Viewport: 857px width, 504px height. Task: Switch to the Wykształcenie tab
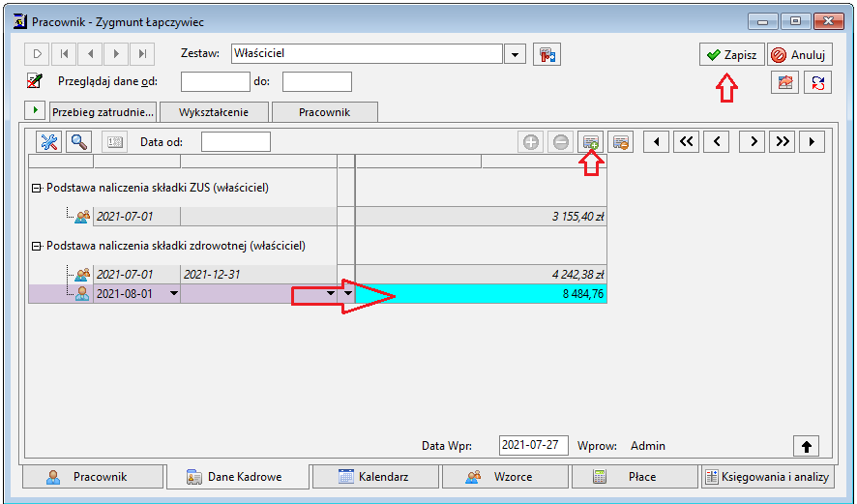214,112
